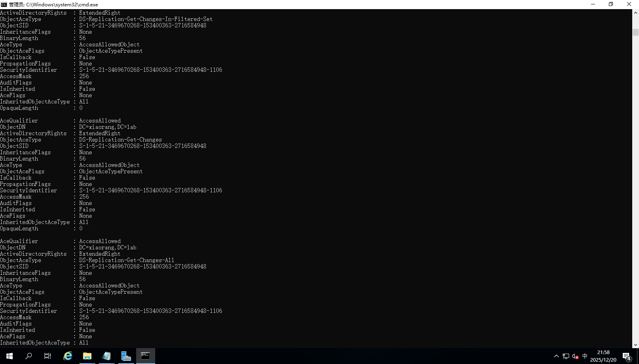Click the DS-Replication-Get-Changes-All output line
This screenshot has width=639, height=364.
coord(126,260)
